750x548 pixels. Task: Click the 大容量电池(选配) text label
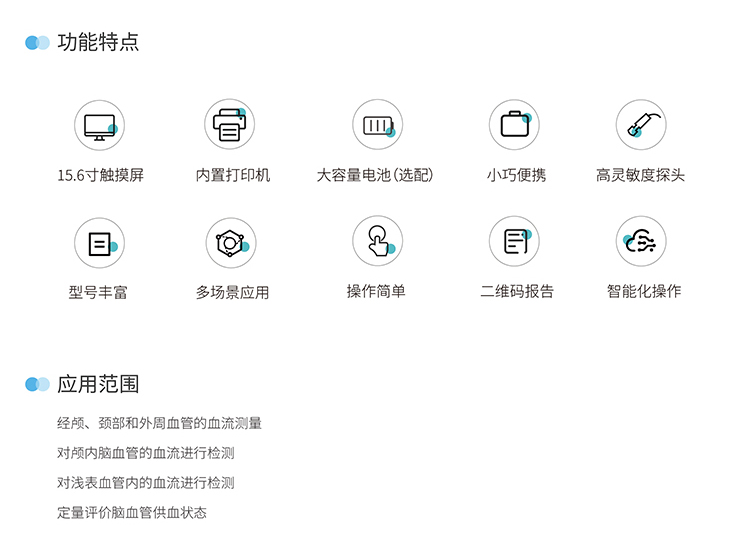[375, 176]
